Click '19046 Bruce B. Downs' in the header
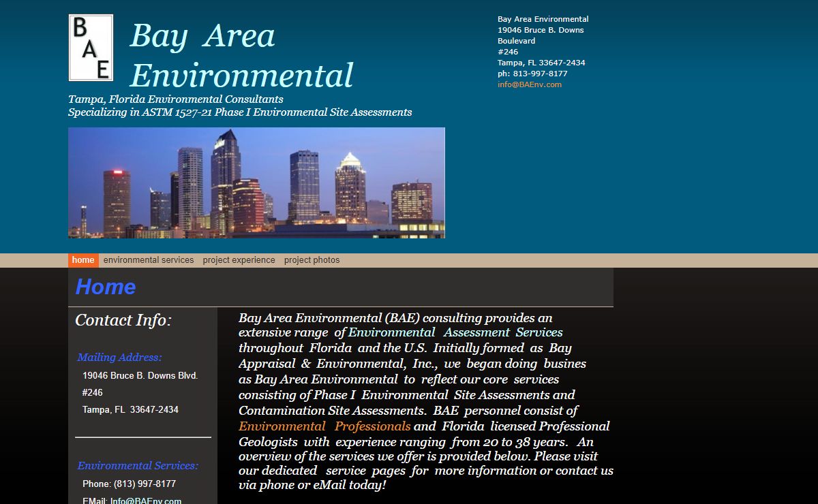This screenshot has width=818, height=504. tap(541, 30)
